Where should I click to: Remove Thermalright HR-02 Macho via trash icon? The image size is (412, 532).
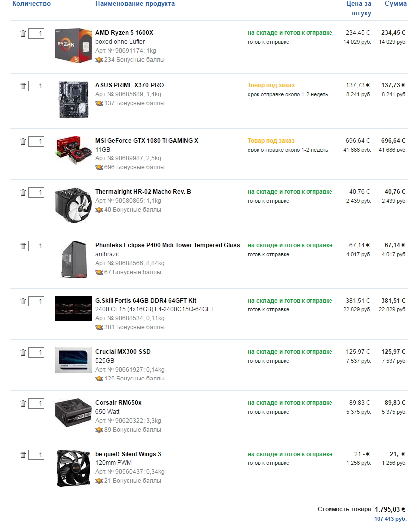[23, 193]
